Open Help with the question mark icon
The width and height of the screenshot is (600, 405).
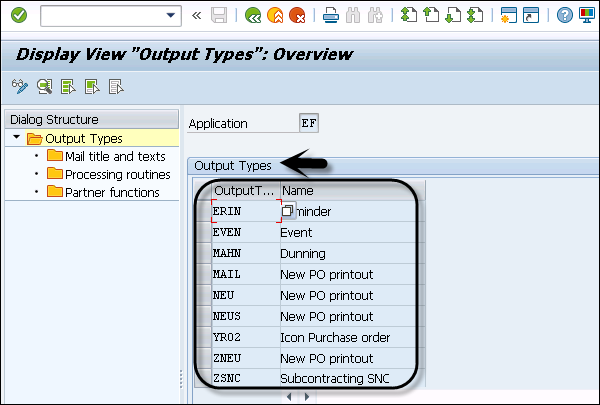coord(565,16)
